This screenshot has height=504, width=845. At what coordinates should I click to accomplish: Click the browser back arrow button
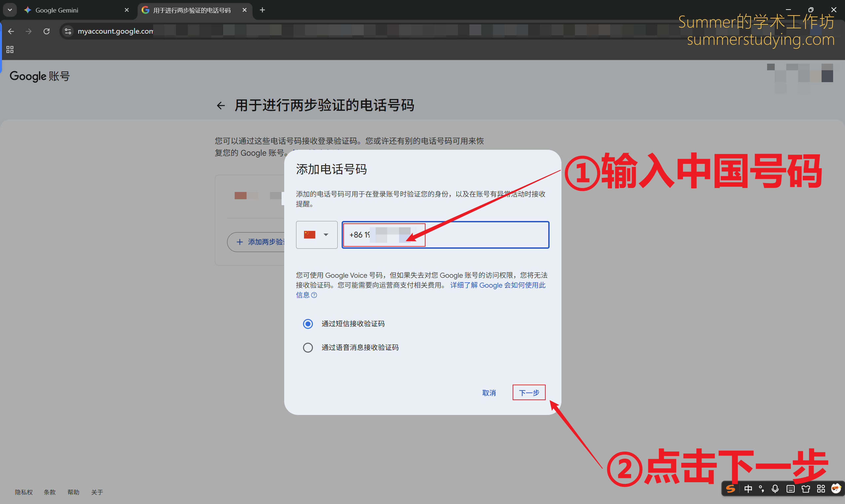point(11,31)
